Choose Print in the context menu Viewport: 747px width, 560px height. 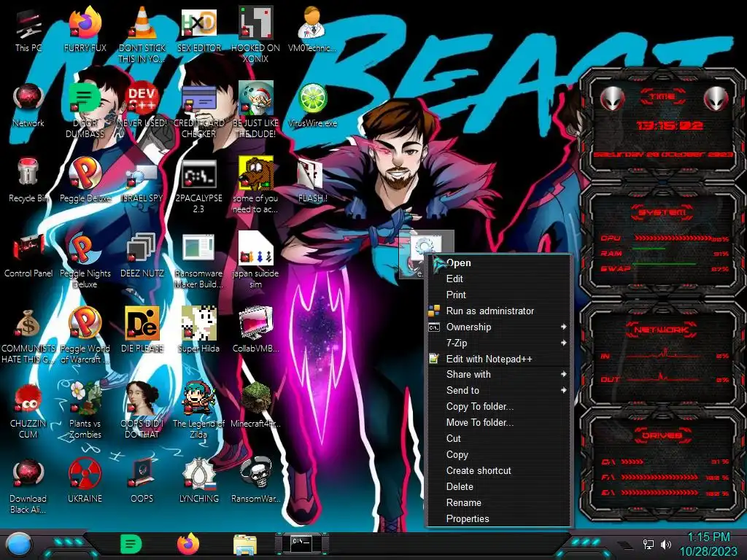point(499,295)
